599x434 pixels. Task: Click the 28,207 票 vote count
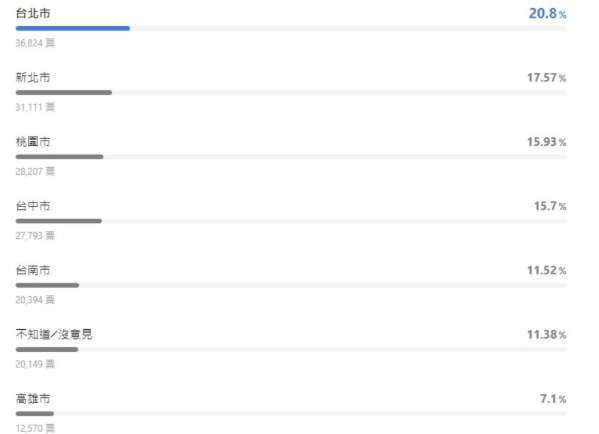pos(35,172)
